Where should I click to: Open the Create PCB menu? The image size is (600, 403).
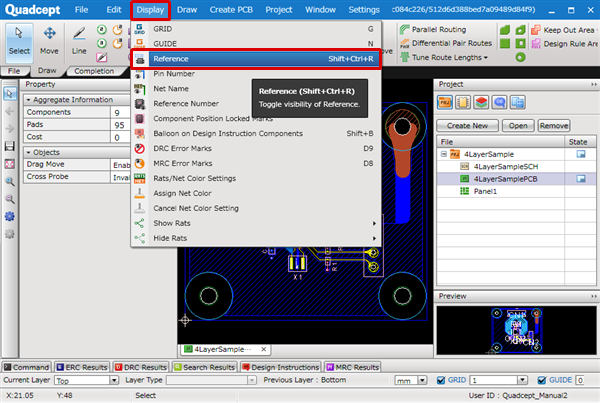click(x=231, y=10)
